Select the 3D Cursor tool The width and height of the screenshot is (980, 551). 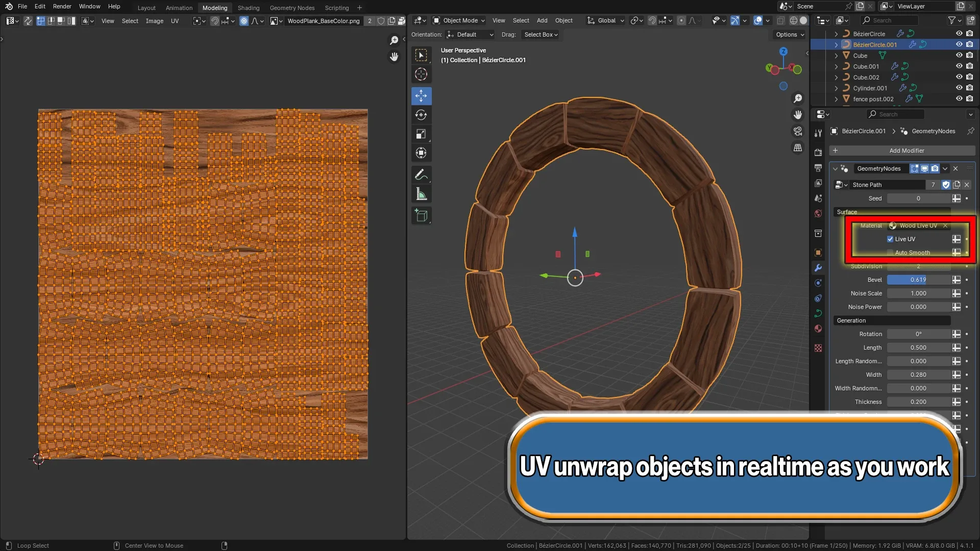point(421,74)
